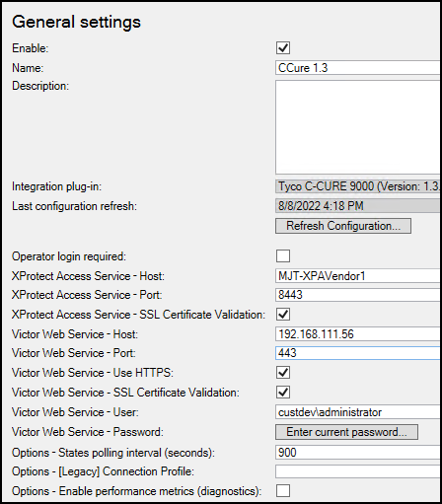Click inside the Description text area
Image resolution: width=442 pixels, height=504 pixels.
pyautogui.click(x=358, y=127)
